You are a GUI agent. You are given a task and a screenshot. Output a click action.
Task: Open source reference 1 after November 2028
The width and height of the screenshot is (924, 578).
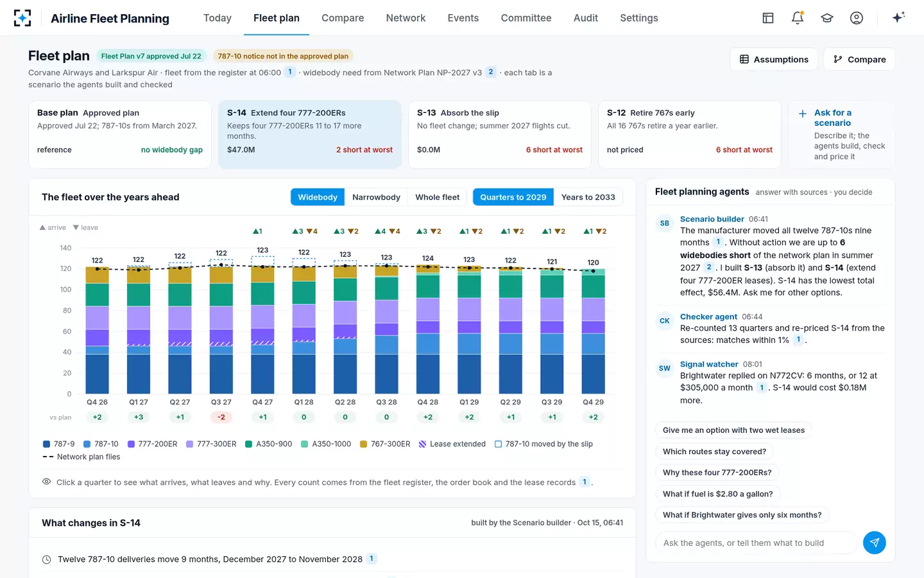372,559
